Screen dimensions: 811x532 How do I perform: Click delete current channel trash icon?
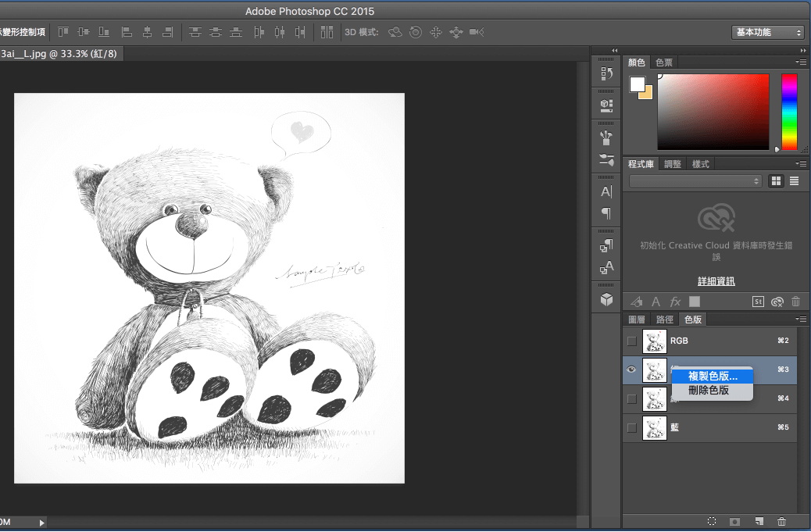click(x=782, y=521)
